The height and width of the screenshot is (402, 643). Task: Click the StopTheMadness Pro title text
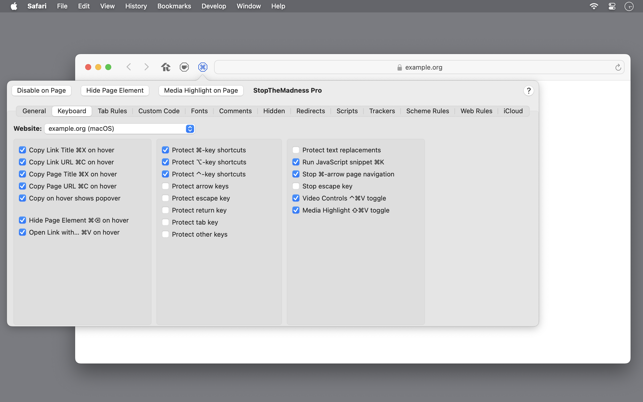[x=287, y=90]
